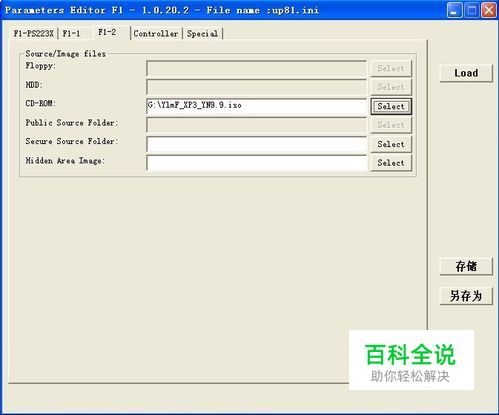The image size is (499, 415).
Task: Focus the Hidden Area Image field
Action: tap(257, 163)
